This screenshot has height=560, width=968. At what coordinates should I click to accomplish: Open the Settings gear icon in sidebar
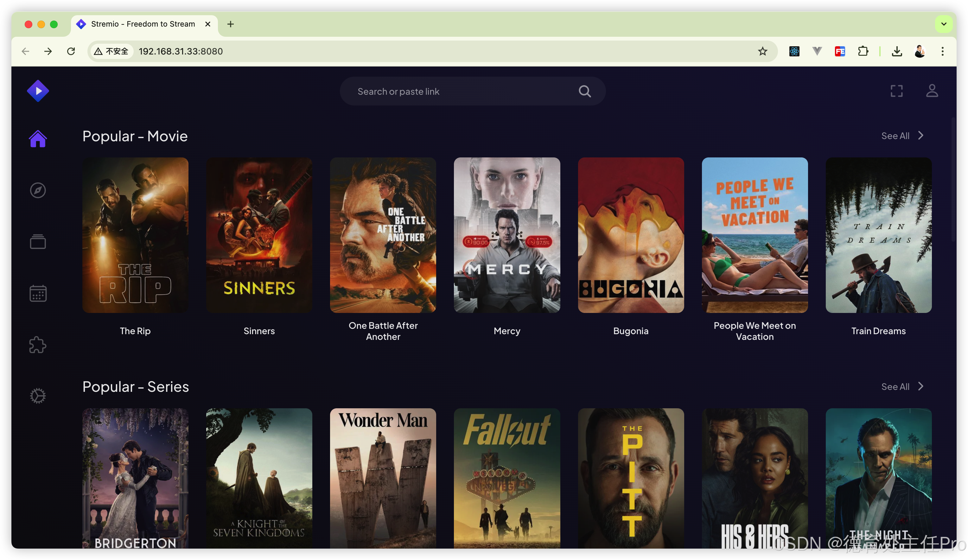point(38,396)
